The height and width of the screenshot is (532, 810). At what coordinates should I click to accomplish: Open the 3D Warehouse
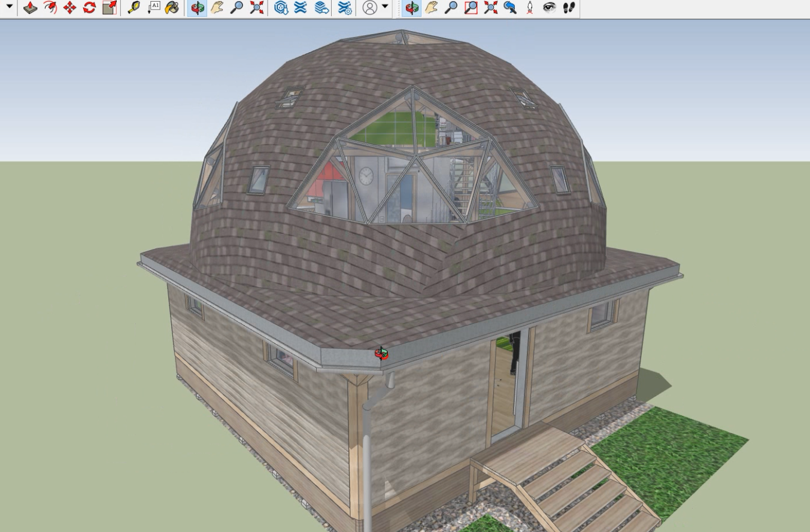coord(281,7)
